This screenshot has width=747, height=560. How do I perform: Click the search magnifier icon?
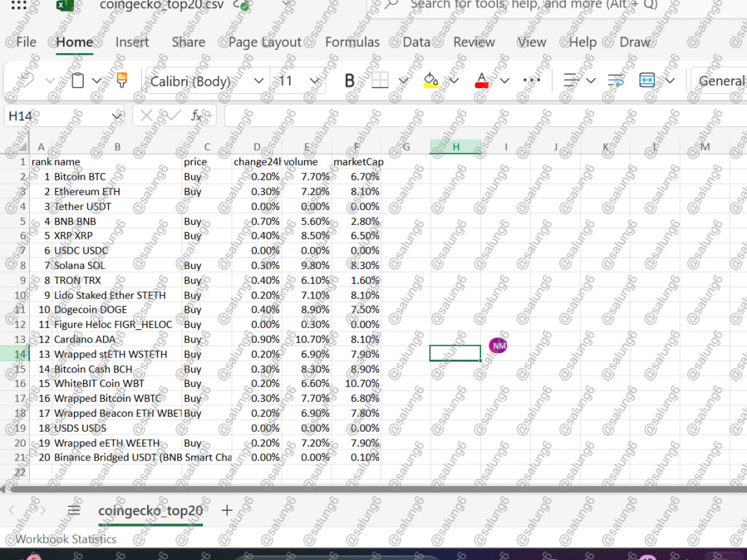pyautogui.click(x=391, y=4)
